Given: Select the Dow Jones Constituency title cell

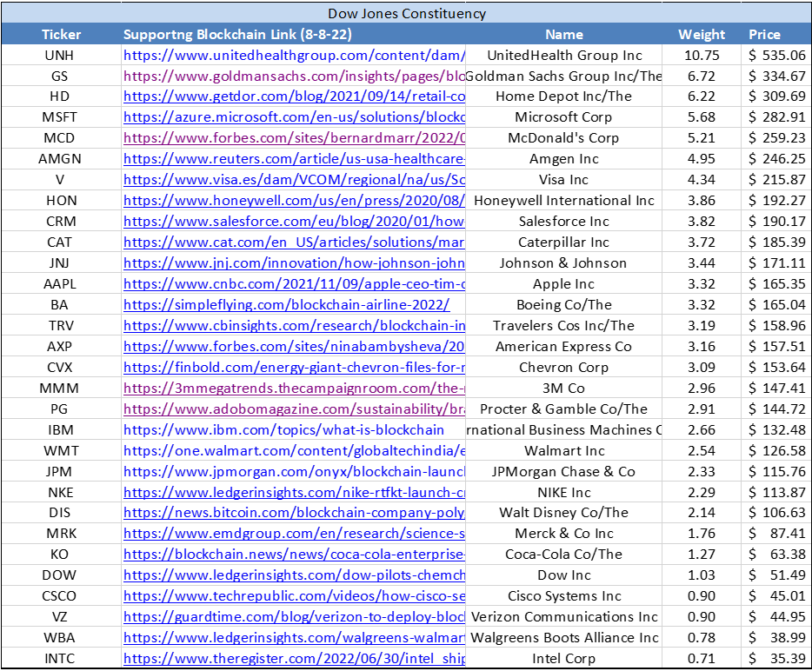Looking at the screenshot, I should [x=407, y=13].
